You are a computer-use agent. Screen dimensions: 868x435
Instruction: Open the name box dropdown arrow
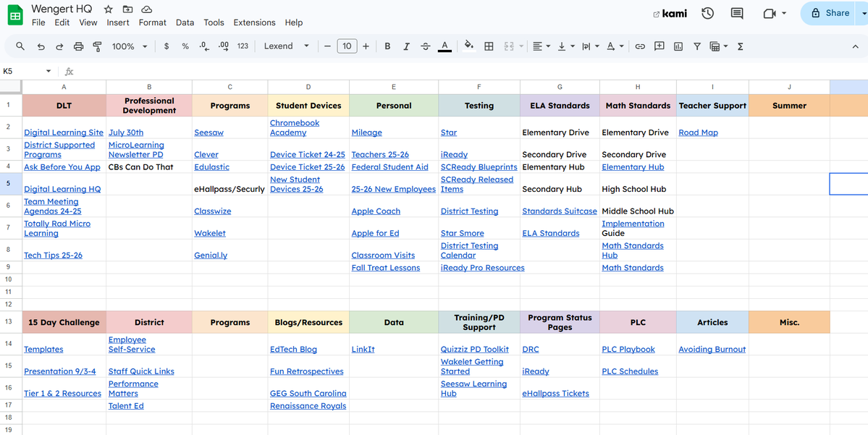pyautogui.click(x=49, y=72)
